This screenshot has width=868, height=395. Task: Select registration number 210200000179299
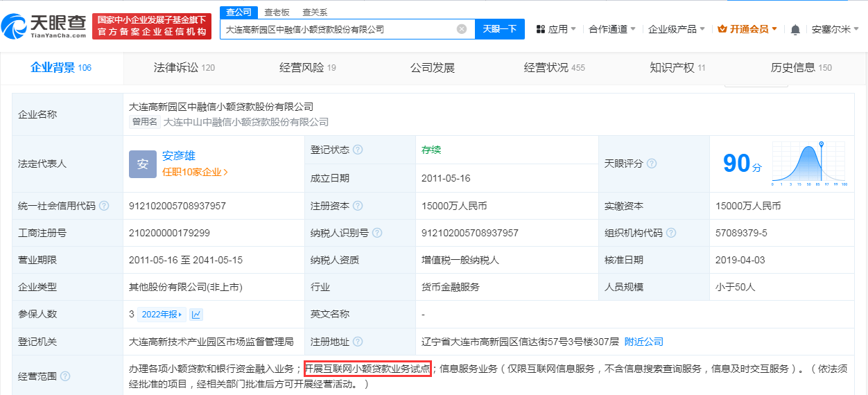[x=169, y=233]
